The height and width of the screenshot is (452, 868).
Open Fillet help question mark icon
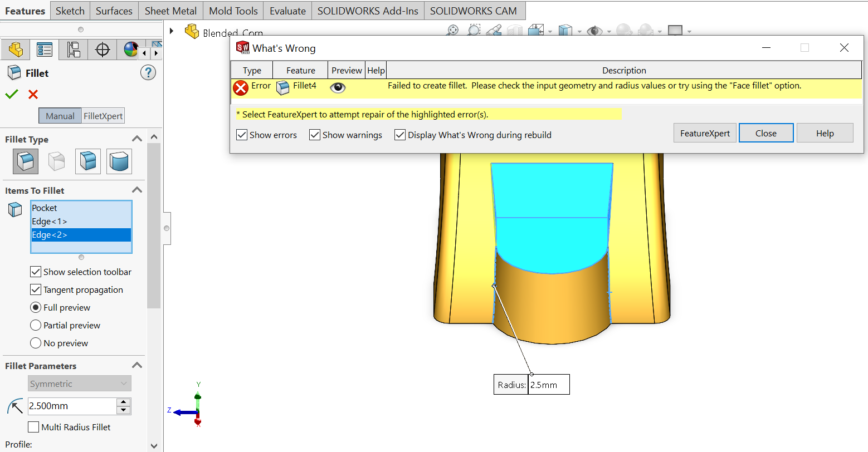[x=148, y=72]
